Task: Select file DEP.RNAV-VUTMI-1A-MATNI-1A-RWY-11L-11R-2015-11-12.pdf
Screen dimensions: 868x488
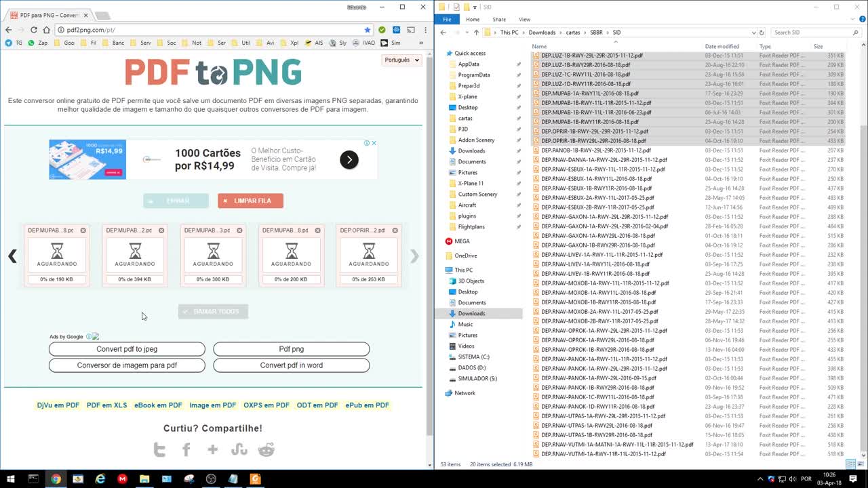Action: 617,445
